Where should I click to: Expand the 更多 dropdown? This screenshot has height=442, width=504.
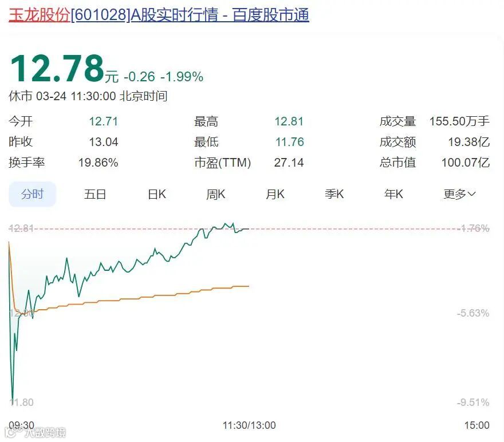[459, 194]
